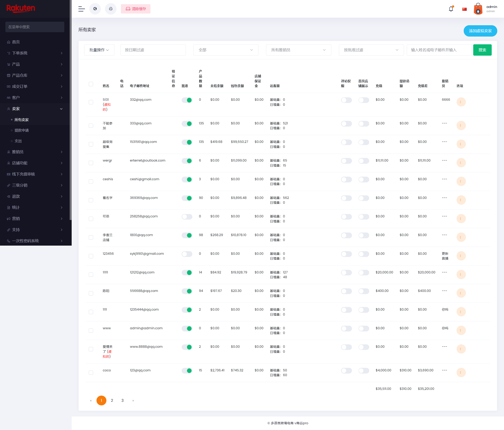
Task: Open options menu for wergr seller
Action: tap(461, 163)
